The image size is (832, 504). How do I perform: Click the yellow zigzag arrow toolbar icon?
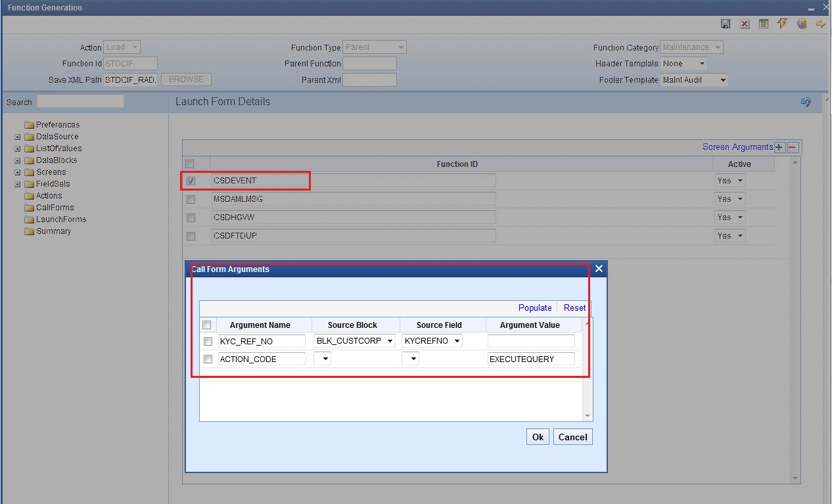(820, 24)
